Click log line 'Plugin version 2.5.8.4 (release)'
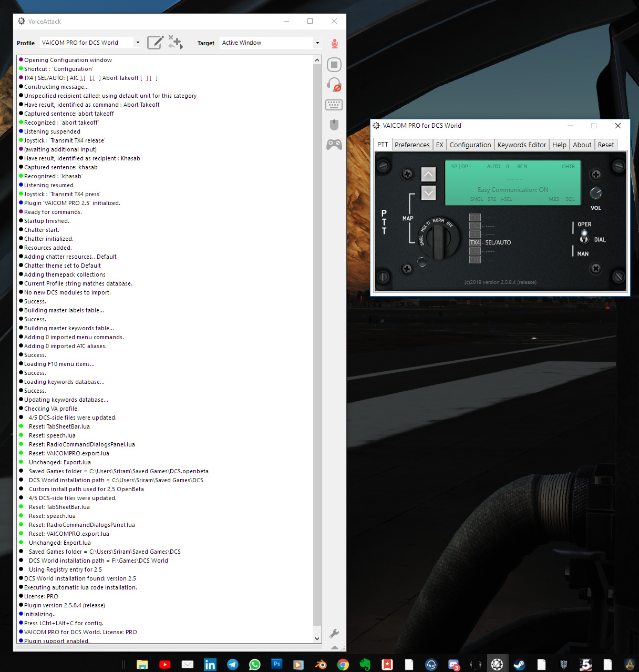639x672 pixels. 65,605
